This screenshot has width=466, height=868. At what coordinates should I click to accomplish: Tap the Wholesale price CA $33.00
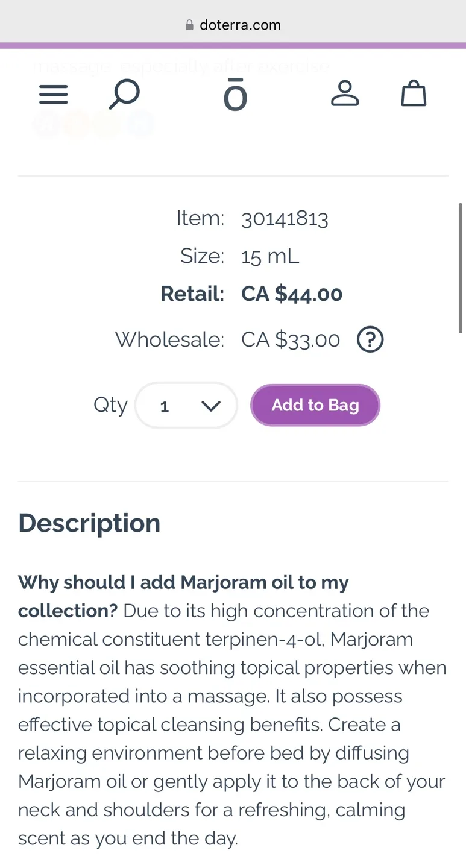point(290,339)
